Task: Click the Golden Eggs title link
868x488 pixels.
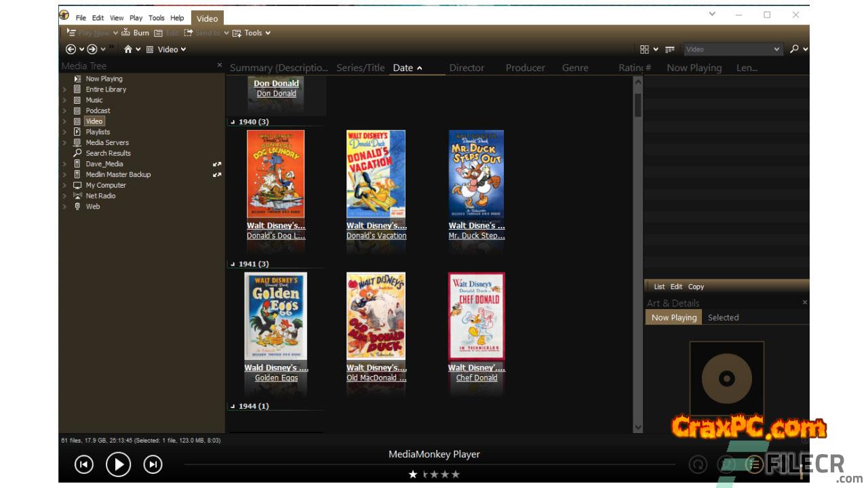Action: pyautogui.click(x=276, y=378)
